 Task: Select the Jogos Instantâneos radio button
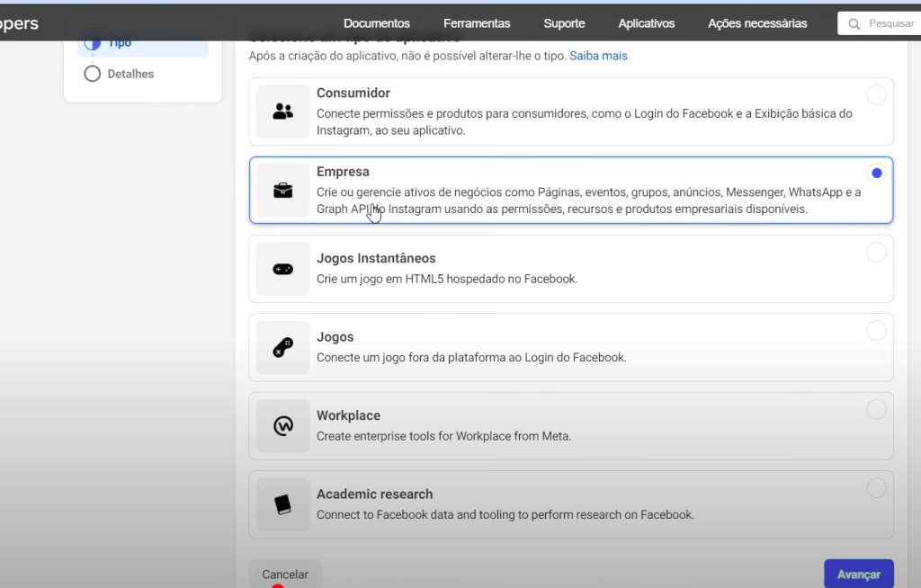click(x=876, y=253)
